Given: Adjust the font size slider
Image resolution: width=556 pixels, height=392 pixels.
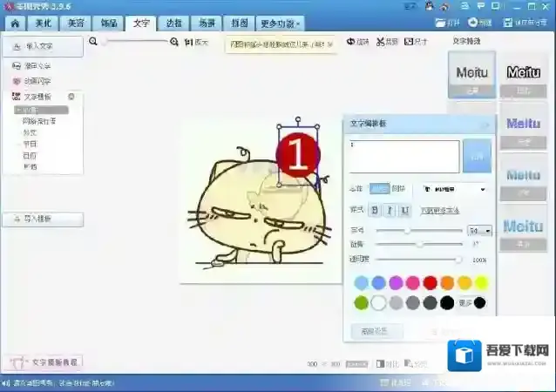Looking at the screenshot, I should point(419,230).
